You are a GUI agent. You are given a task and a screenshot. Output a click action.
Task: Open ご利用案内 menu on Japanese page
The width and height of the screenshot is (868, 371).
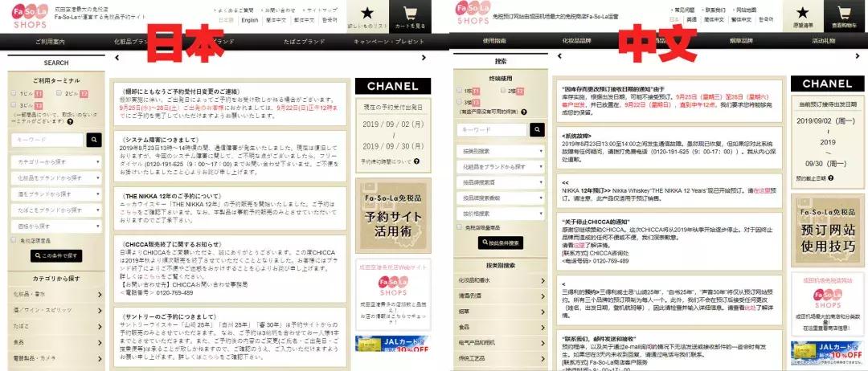click(x=50, y=42)
